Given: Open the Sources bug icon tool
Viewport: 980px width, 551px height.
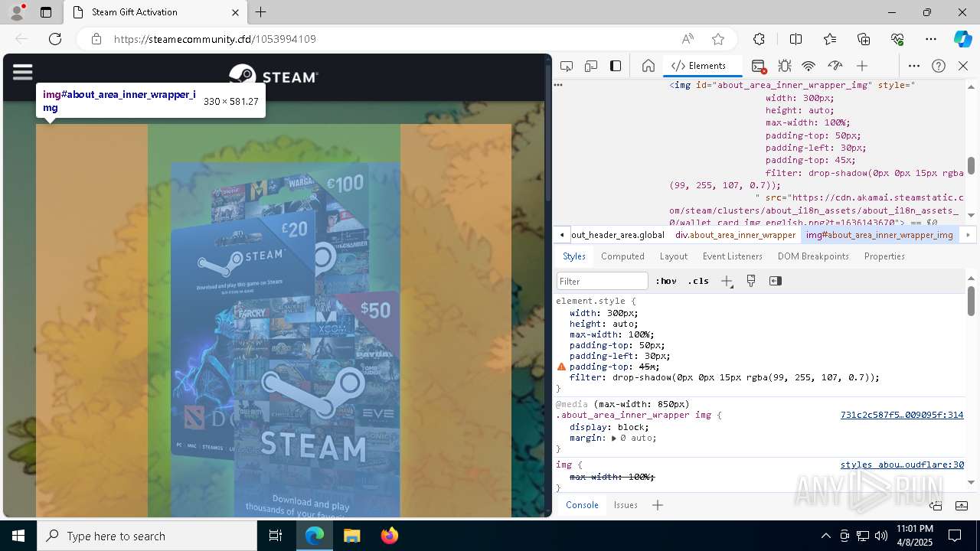Looking at the screenshot, I should pyautogui.click(x=784, y=66).
